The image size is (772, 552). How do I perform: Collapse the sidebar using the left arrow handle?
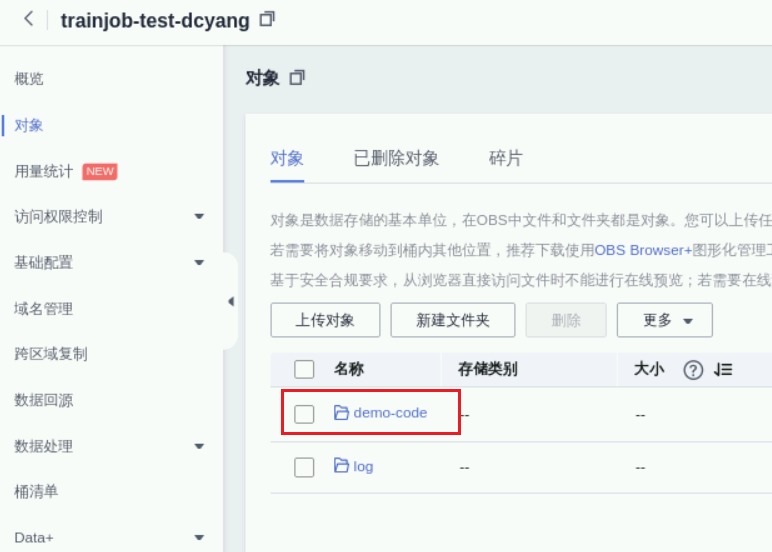pyautogui.click(x=231, y=301)
